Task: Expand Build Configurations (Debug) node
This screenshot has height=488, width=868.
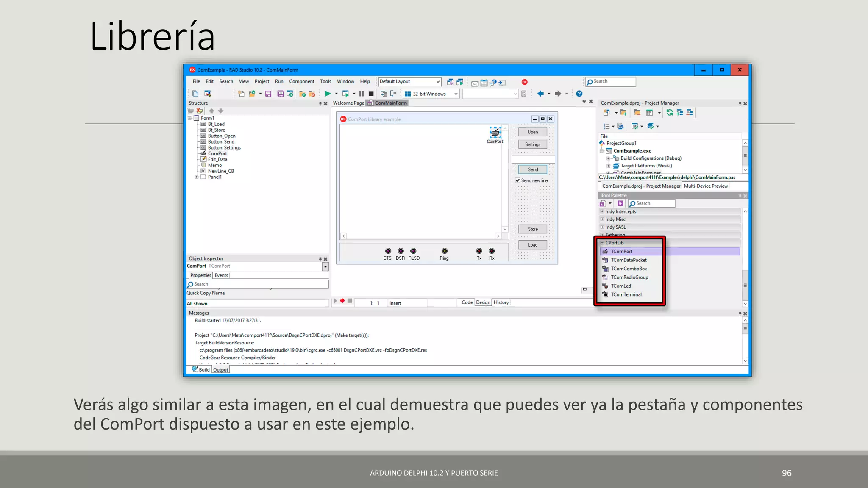Action: coord(609,158)
